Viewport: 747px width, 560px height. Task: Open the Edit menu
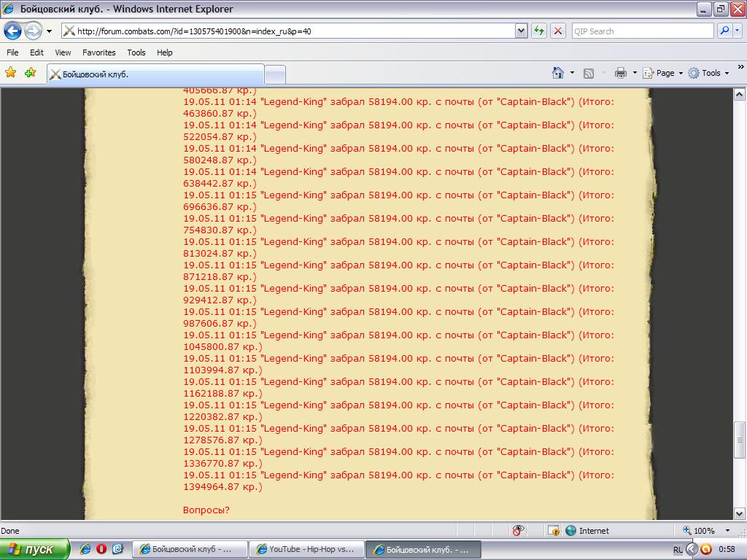pyautogui.click(x=36, y=52)
